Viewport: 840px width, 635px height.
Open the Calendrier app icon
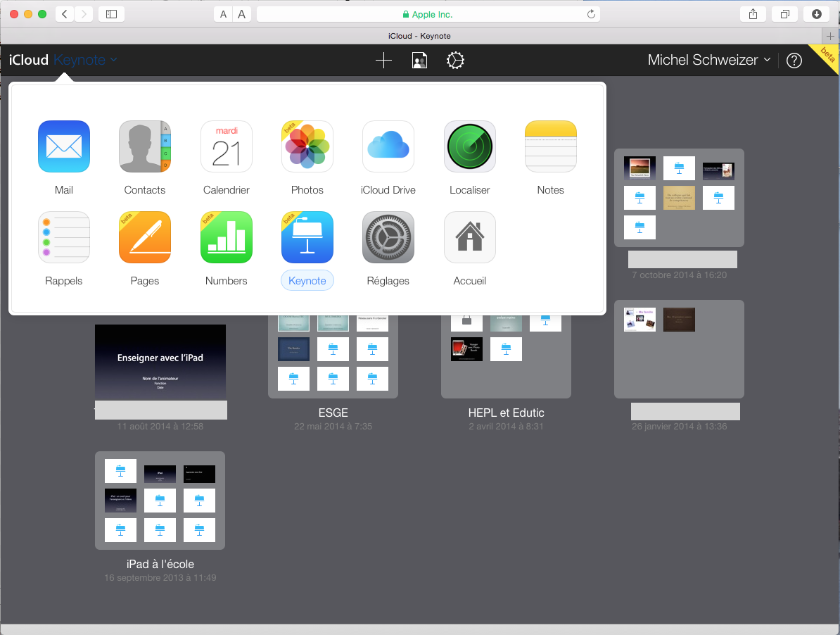[226, 146]
